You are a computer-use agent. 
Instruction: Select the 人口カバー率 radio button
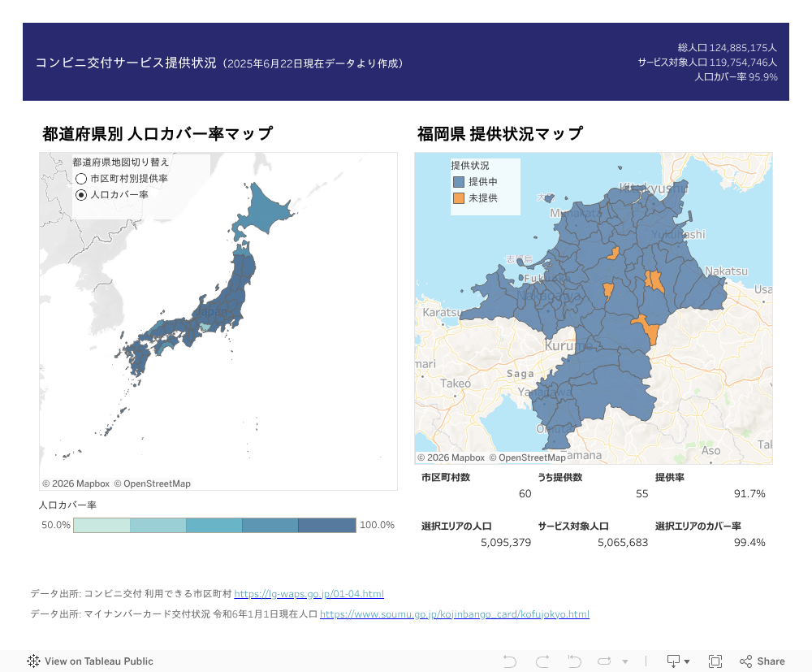click(x=81, y=195)
